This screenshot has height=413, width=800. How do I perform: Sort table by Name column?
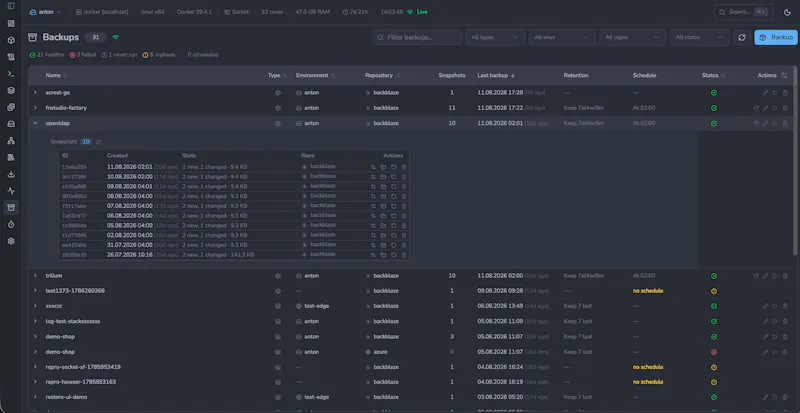[x=57, y=76]
